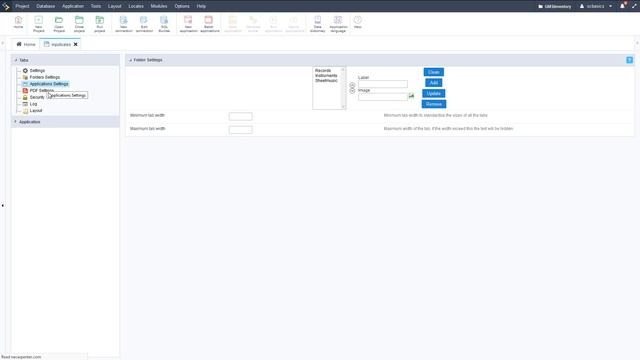This screenshot has height=360, width=640.
Task: Click the blue help icon in Folder Settings header
Action: click(629, 60)
